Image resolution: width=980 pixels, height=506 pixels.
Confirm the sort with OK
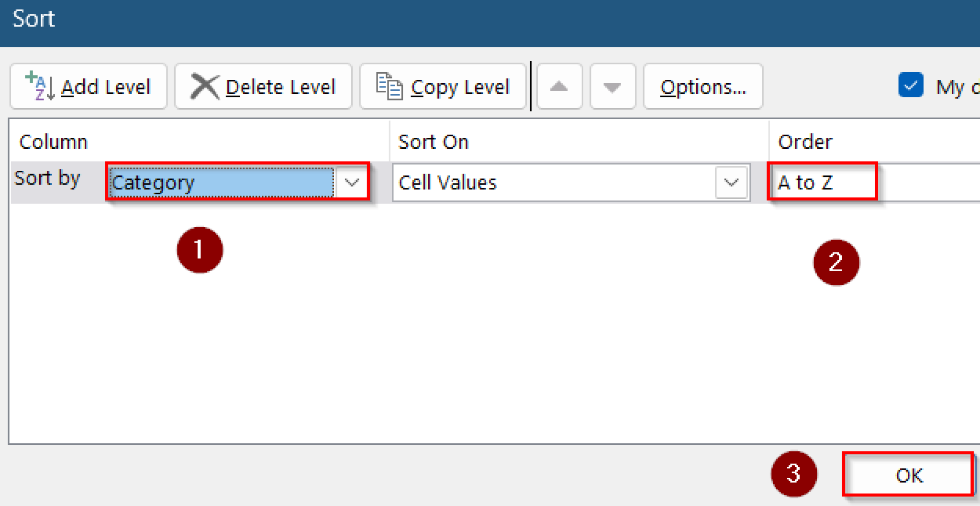(908, 475)
